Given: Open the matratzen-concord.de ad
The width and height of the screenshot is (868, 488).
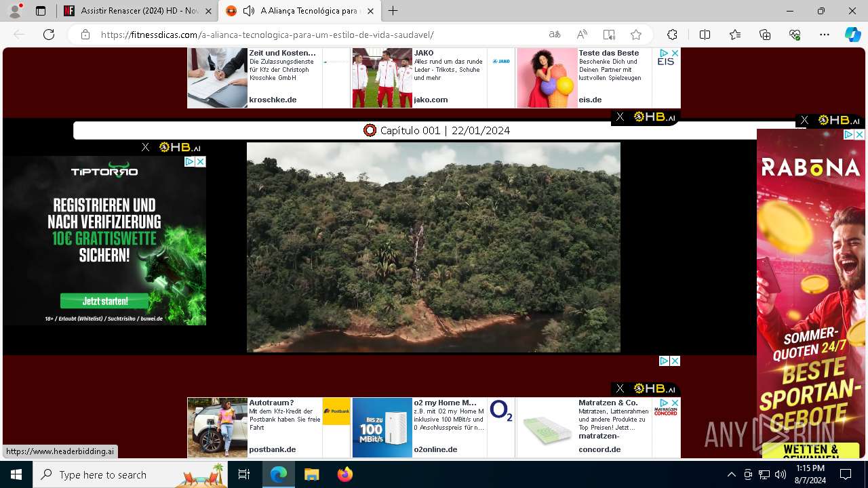Looking at the screenshot, I should [598, 428].
